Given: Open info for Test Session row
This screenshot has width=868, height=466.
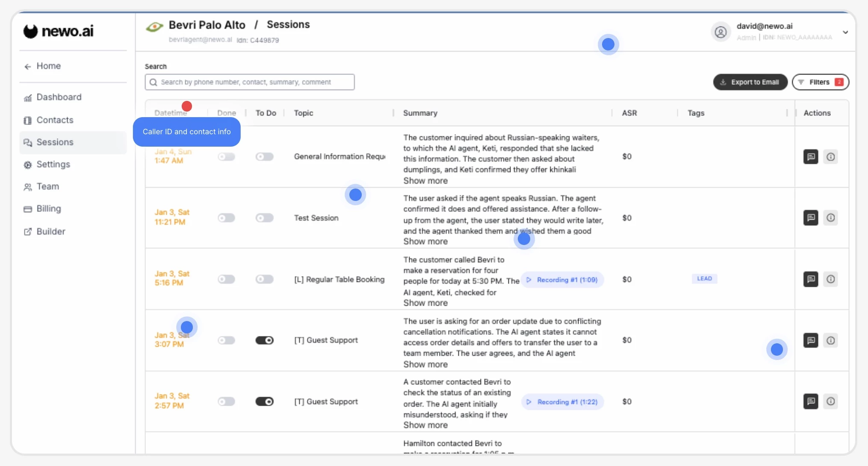Looking at the screenshot, I should tap(830, 218).
